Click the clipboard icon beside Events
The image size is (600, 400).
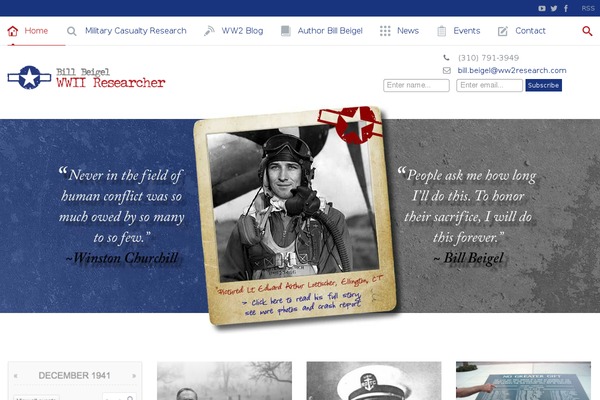(x=442, y=31)
